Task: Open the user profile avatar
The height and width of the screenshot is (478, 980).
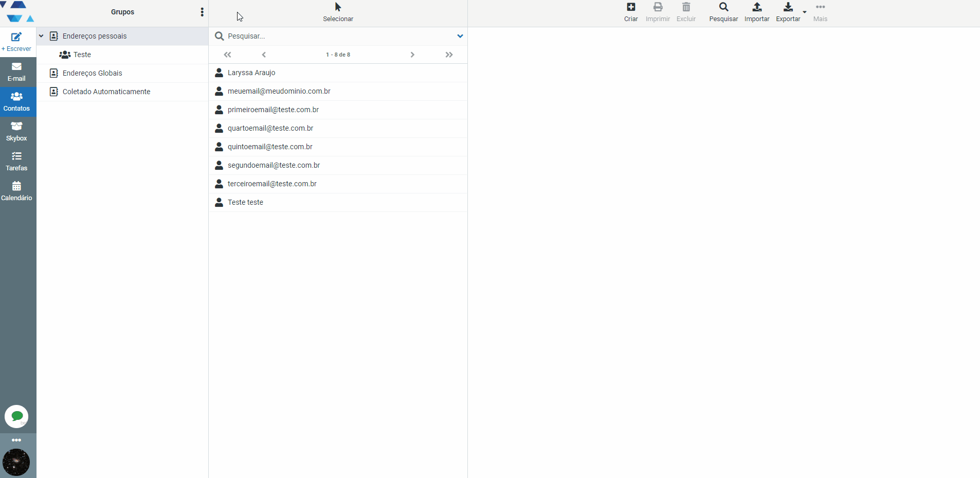Action: coord(16,462)
